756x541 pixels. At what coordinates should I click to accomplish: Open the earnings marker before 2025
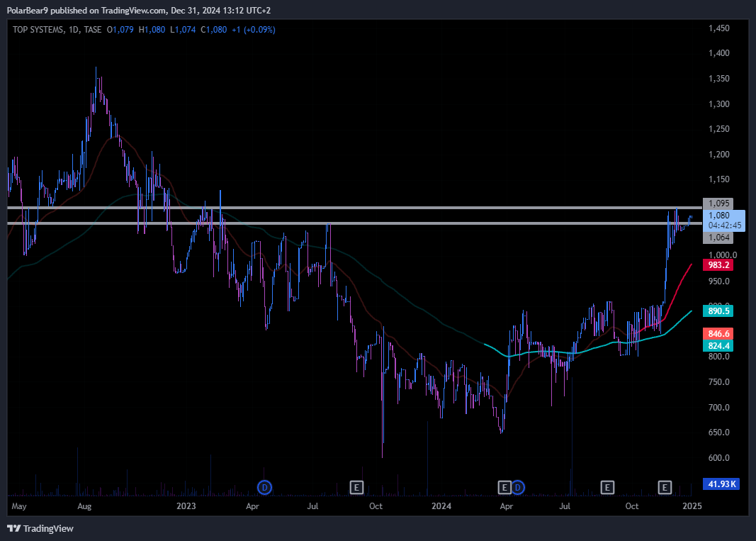pos(665,487)
